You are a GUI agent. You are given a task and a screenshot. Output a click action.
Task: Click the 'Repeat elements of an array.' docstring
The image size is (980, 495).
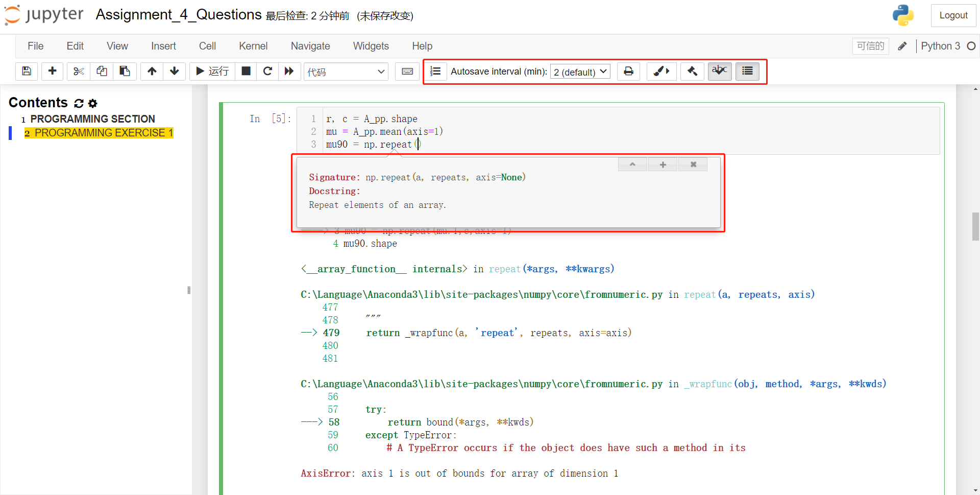pos(378,205)
